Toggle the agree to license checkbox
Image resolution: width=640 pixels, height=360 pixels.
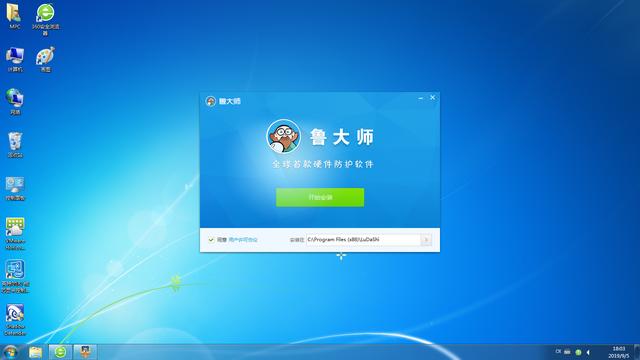tap(211, 240)
